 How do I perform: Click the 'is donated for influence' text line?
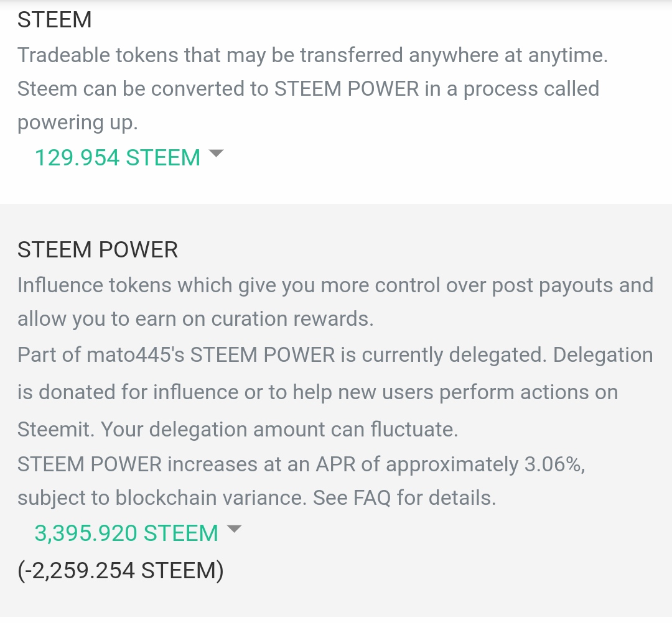pos(317,393)
